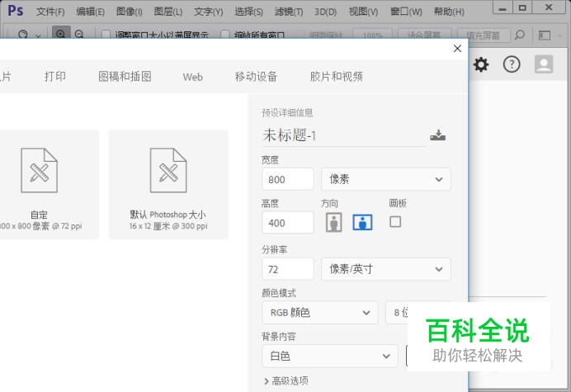Open the 文件(F) menu

50,12
